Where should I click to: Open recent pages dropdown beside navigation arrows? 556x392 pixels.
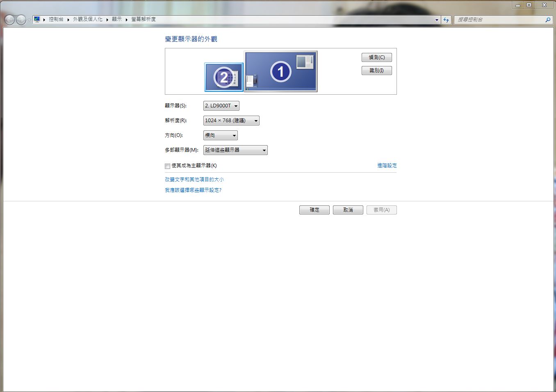[29, 20]
